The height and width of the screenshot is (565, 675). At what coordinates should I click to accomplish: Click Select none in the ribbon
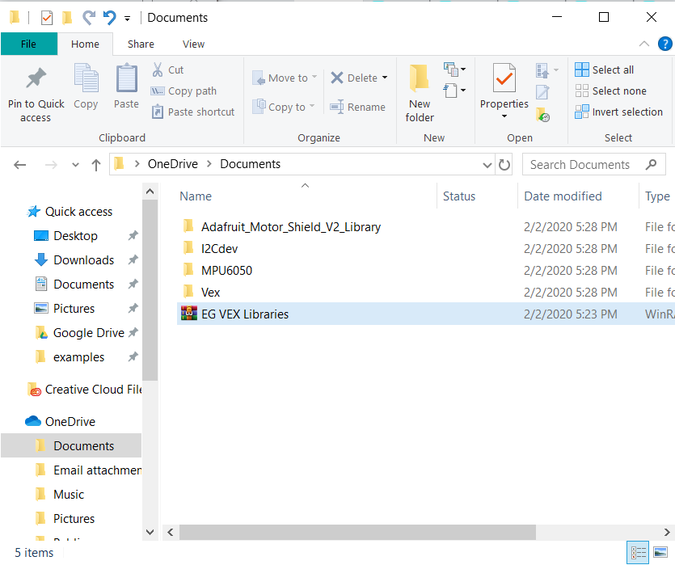coord(611,90)
